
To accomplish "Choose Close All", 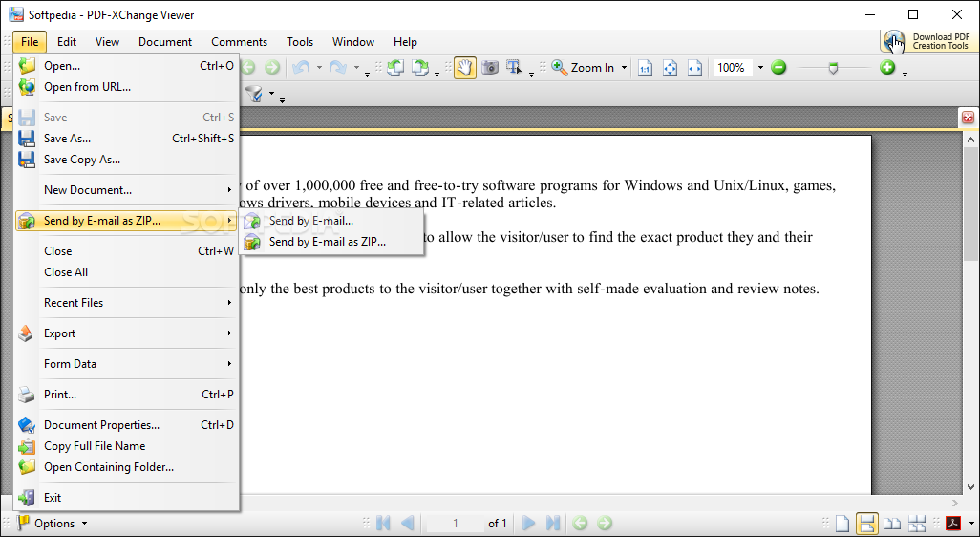I will [126, 272].
